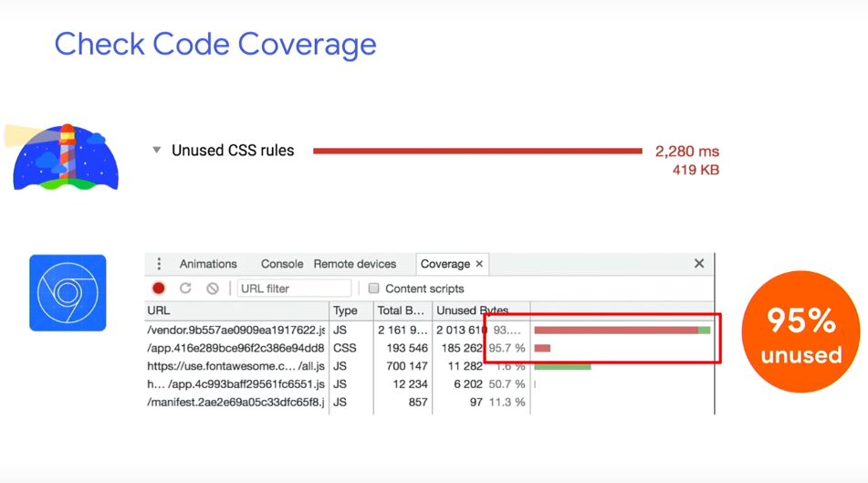Click the fontawesome green usage bar
The image size is (868, 483).
562,366
